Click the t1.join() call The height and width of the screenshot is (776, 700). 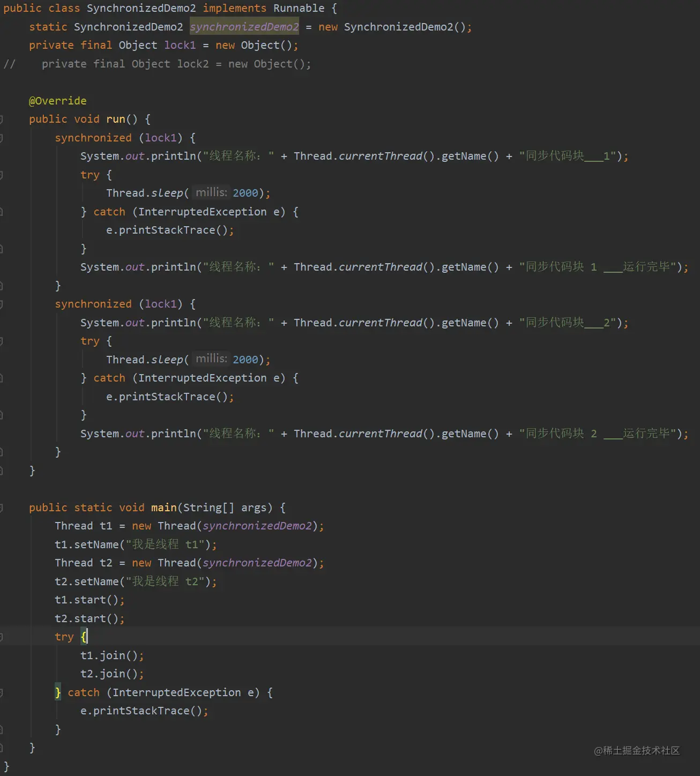(109, 655)
